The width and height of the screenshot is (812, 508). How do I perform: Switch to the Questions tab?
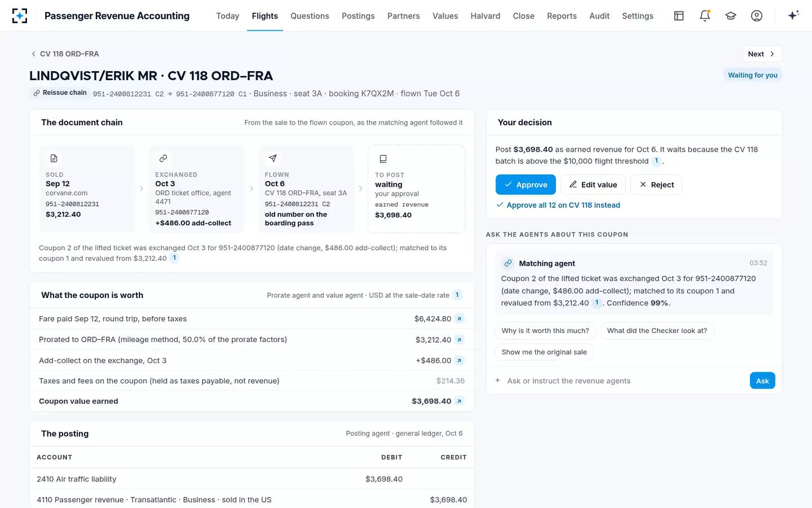(x=310, y=16)
